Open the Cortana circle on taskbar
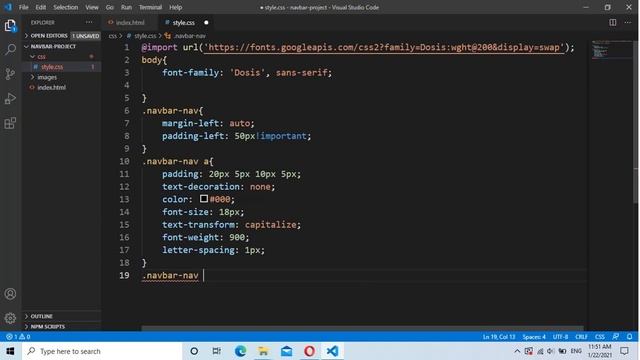Image resolution: width=640 pixels, height=360 pixels. pos(194,351)
